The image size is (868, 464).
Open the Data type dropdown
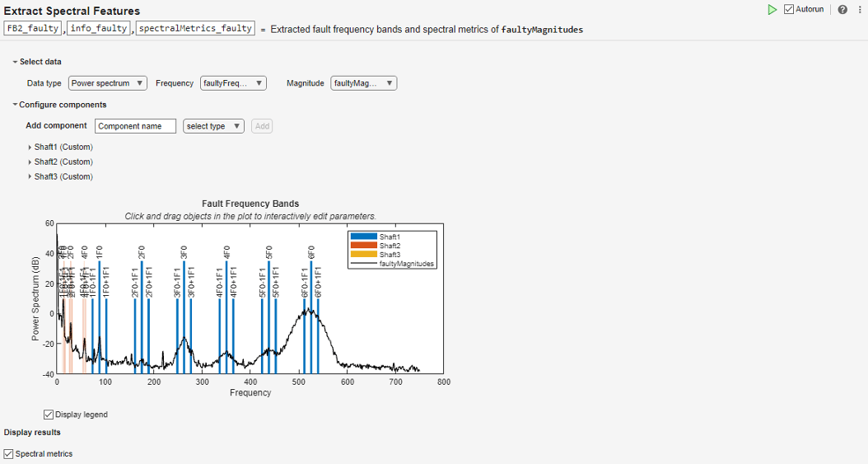pos(108,83)
